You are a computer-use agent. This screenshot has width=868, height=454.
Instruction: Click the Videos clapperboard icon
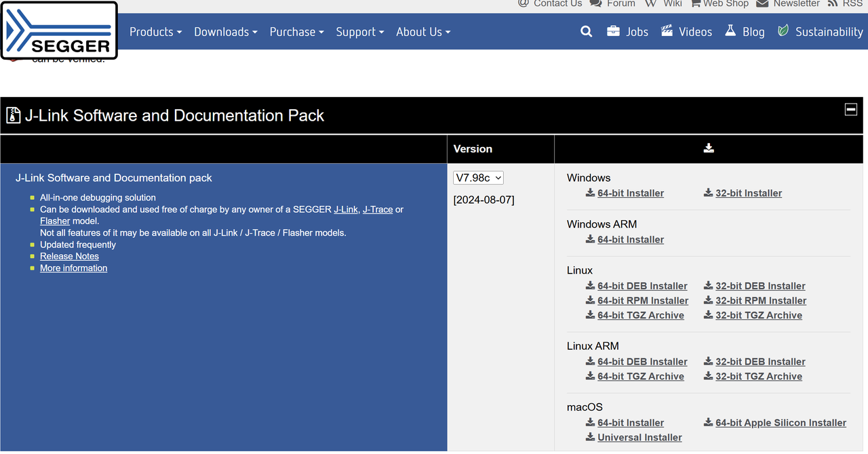(667, 31)
